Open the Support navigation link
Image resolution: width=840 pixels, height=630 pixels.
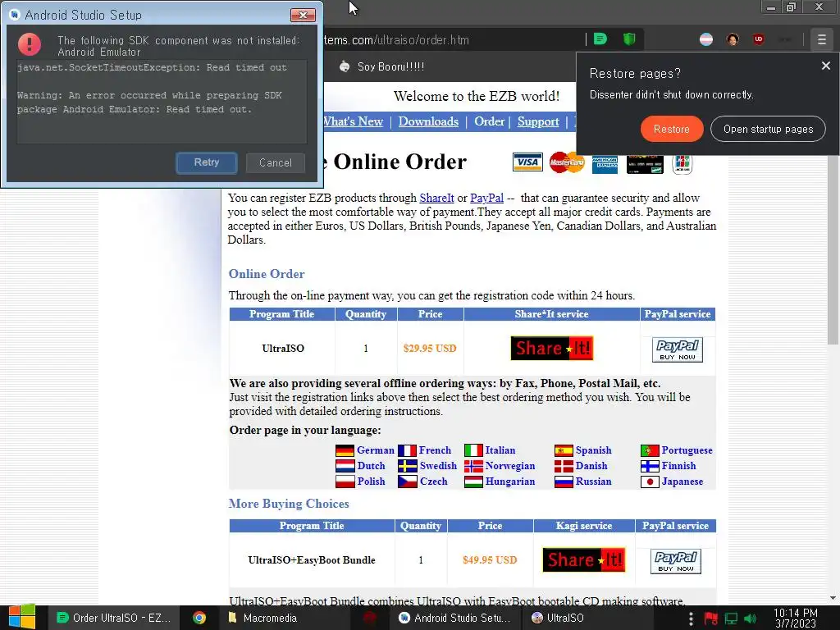tap(538, 121)
